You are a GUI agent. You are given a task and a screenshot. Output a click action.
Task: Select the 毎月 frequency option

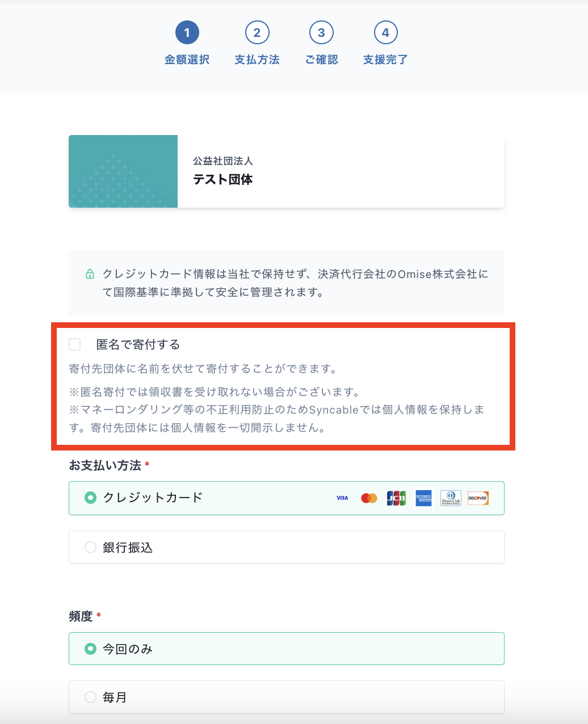90,697
